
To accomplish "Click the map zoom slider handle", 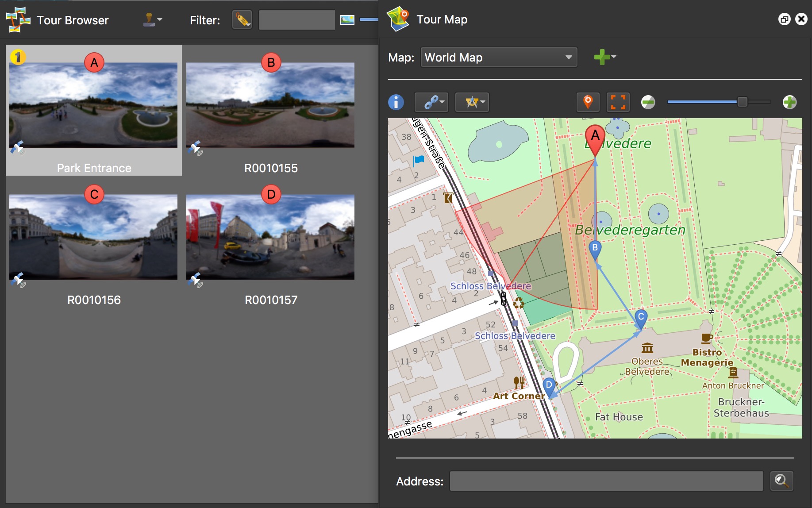I will click(x=742, y=102).
